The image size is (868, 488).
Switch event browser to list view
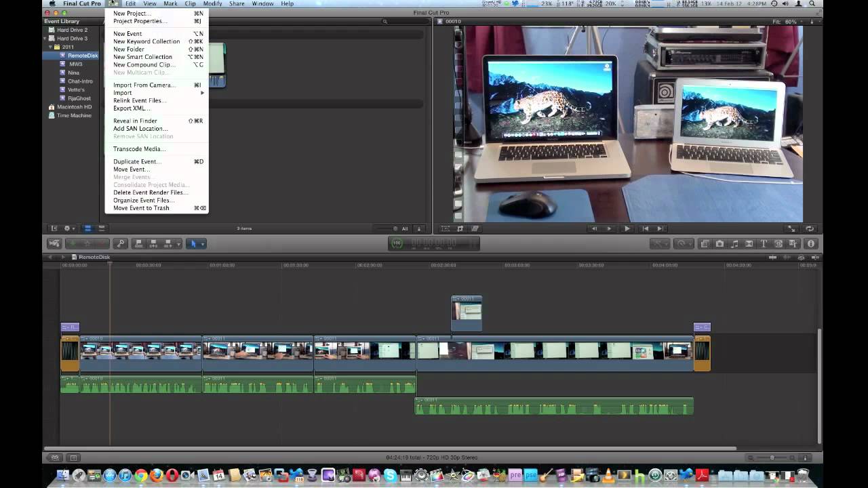(102, 228)
